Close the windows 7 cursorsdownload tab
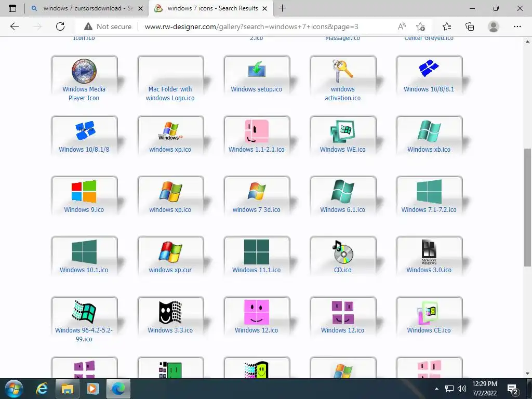 coord(140,8)
